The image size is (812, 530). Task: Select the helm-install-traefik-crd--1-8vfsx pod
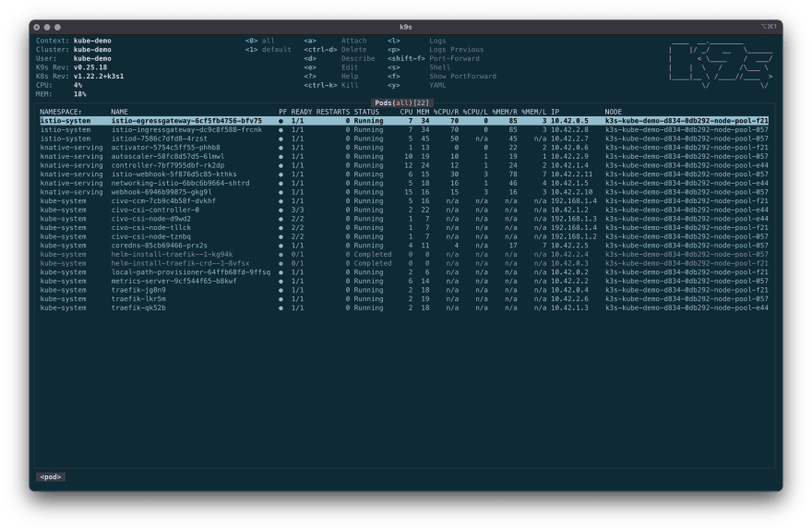point(404,263)
